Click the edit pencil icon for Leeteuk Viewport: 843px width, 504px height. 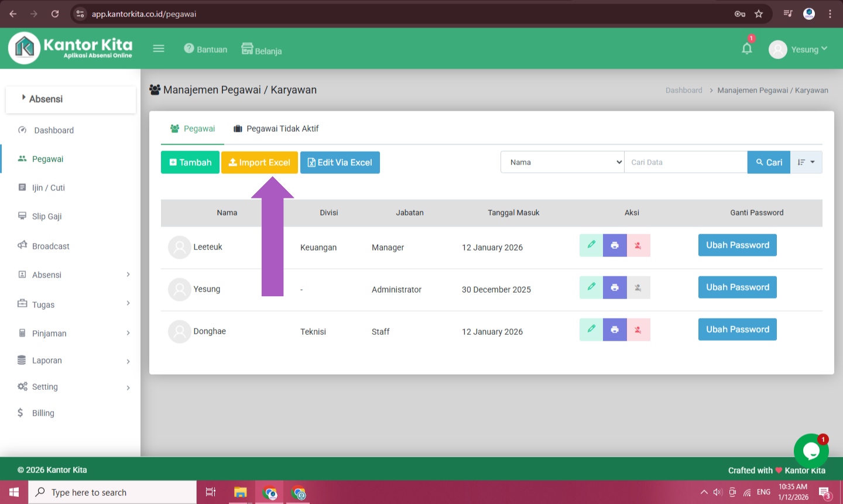pyautogui.click(x=591, y=245)
